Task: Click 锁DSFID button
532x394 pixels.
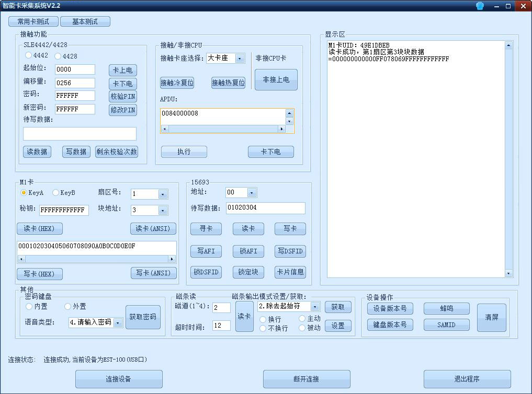Action: tap(206, 272)
